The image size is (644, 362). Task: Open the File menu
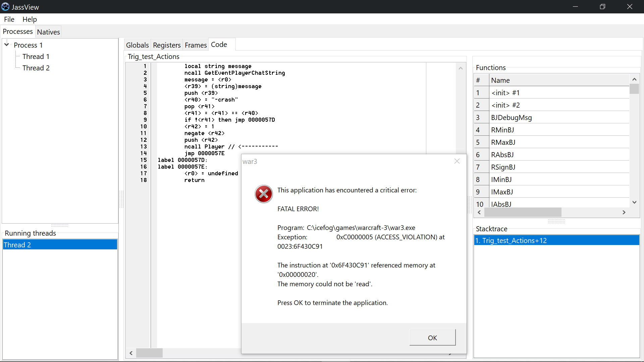coord(9,19)
